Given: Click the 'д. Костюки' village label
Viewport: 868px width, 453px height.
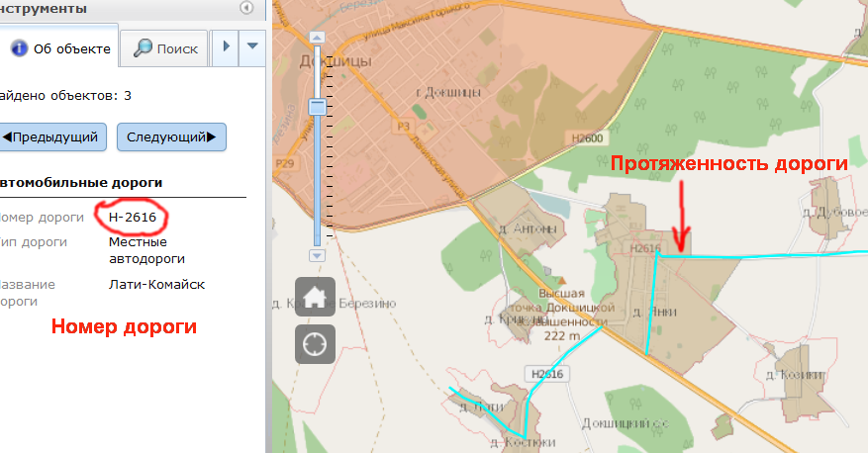Looking at the screenshot, I should tap(524, 442).
